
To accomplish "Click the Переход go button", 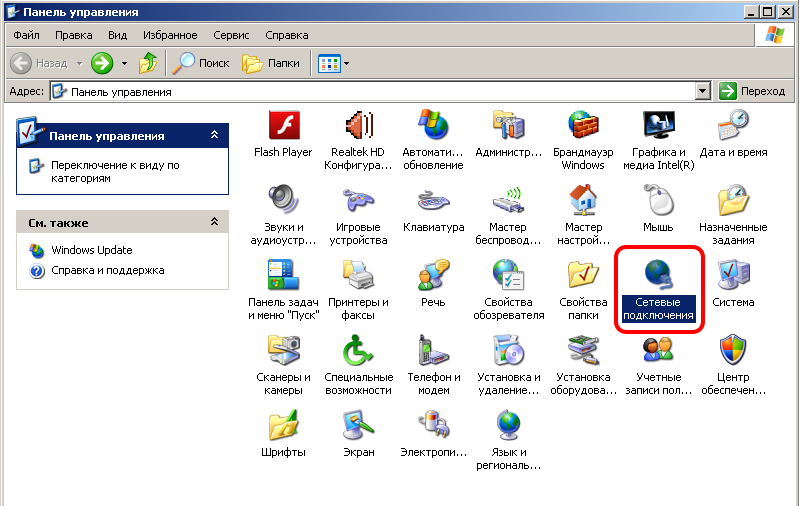I will (752, 91).
